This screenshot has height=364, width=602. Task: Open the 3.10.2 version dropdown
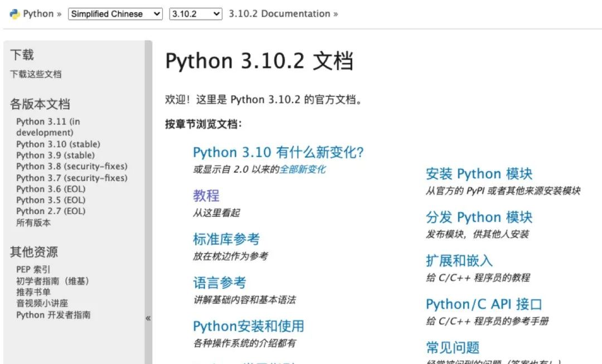196,14
